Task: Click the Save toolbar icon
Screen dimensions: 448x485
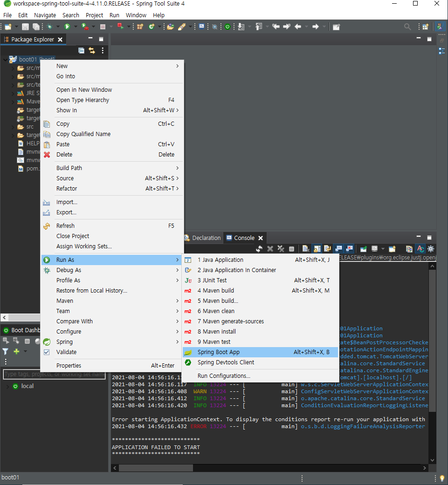Action: click(25, 27)
